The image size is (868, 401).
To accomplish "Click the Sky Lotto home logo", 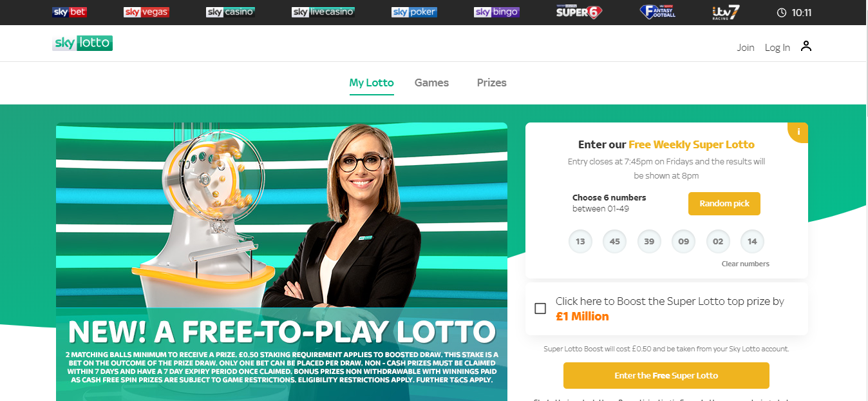I will (82, 43).
